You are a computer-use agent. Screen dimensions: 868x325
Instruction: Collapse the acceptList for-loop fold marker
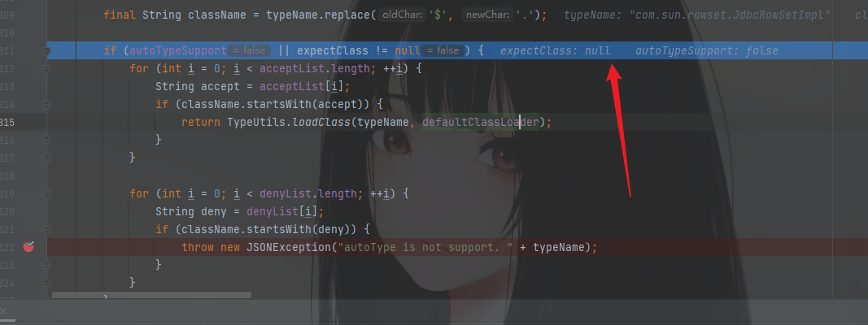click(47, 68)
